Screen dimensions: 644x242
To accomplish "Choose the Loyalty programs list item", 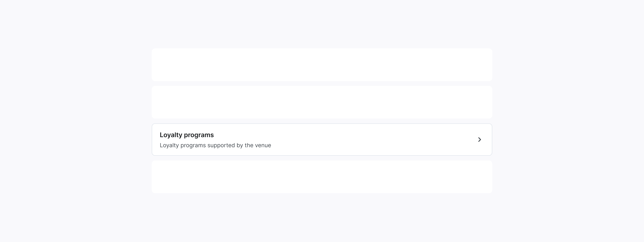I will [322, 140].
